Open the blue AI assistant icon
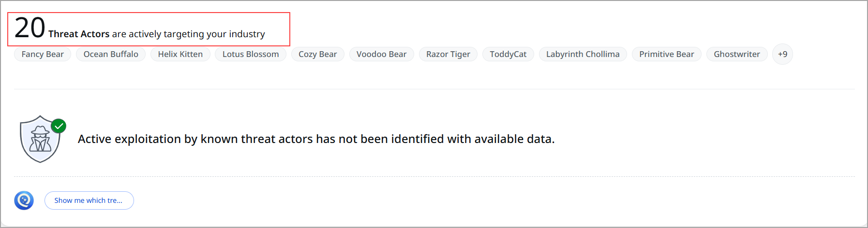The height and width of the screenshot is (228, 868). tap(24, 200)
